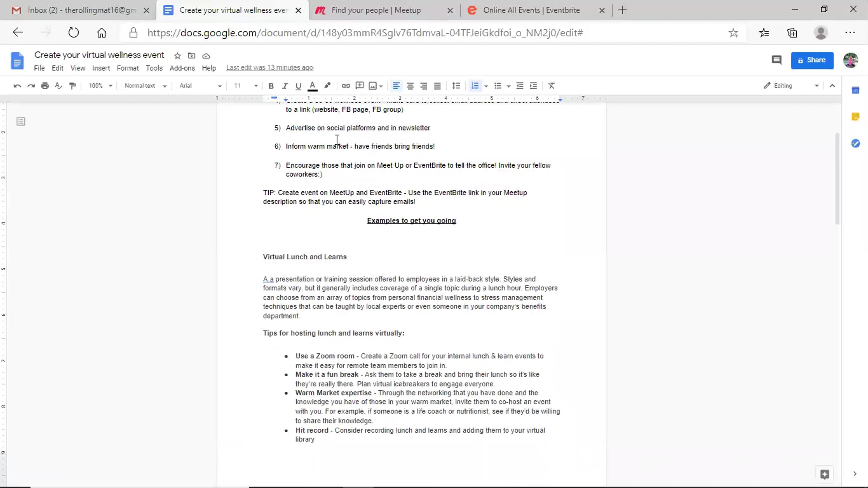Open the Help menu
Screen dimensions: 868x488
pos(209,68)
